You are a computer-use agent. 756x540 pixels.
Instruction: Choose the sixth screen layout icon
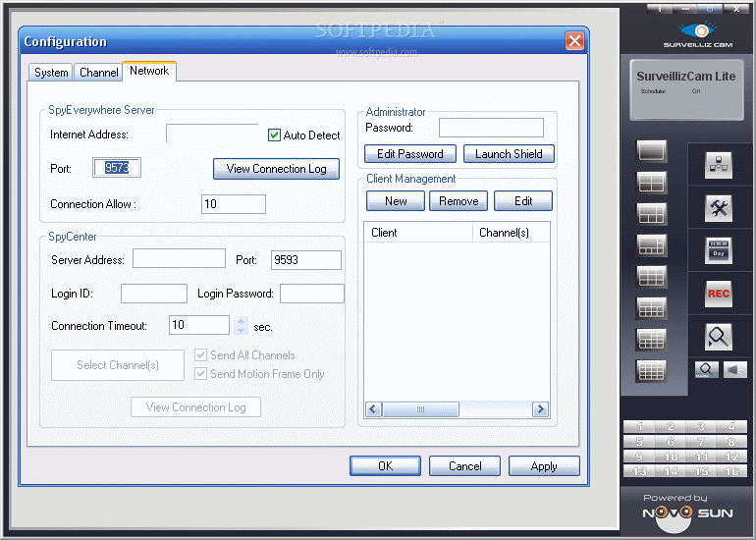click(651, 308)
